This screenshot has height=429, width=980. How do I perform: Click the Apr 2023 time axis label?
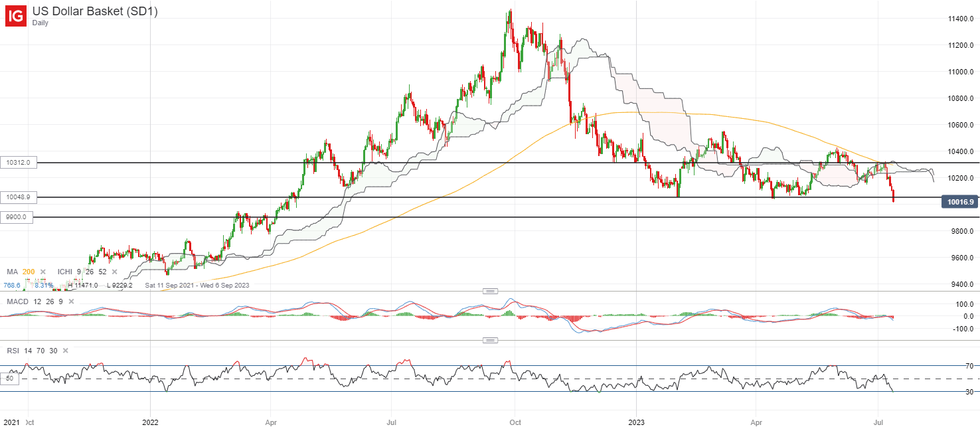[757, 422]
